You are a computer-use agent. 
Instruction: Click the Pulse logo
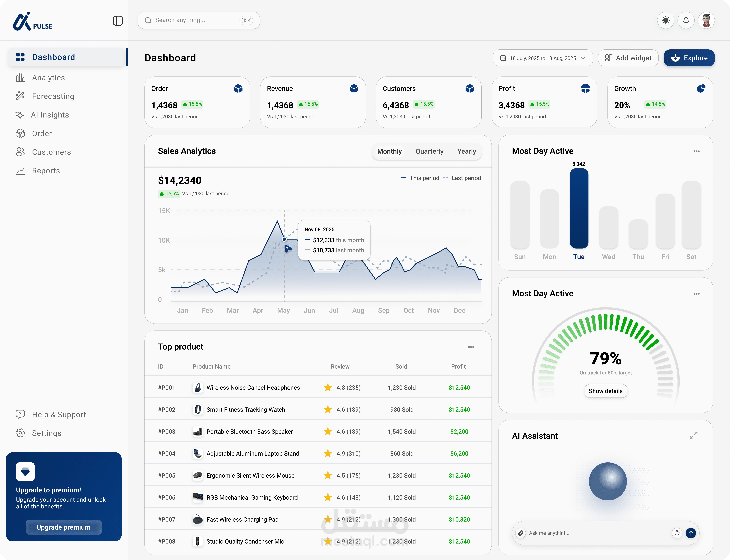click(x=32, y=21)
